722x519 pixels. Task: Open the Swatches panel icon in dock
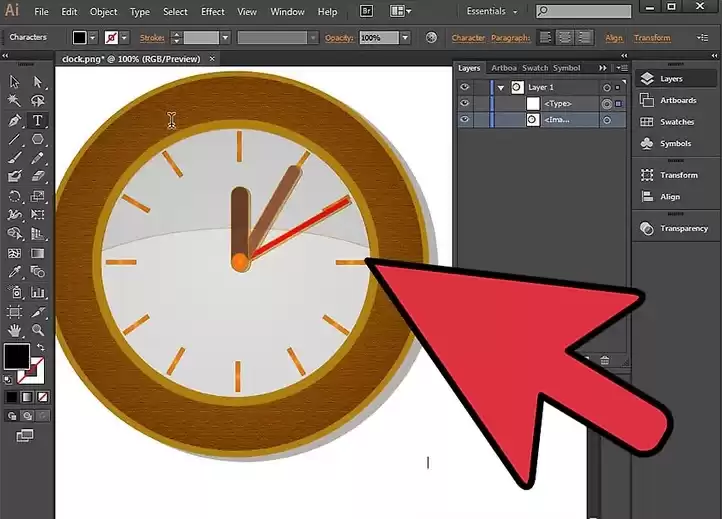click(676, 122)
